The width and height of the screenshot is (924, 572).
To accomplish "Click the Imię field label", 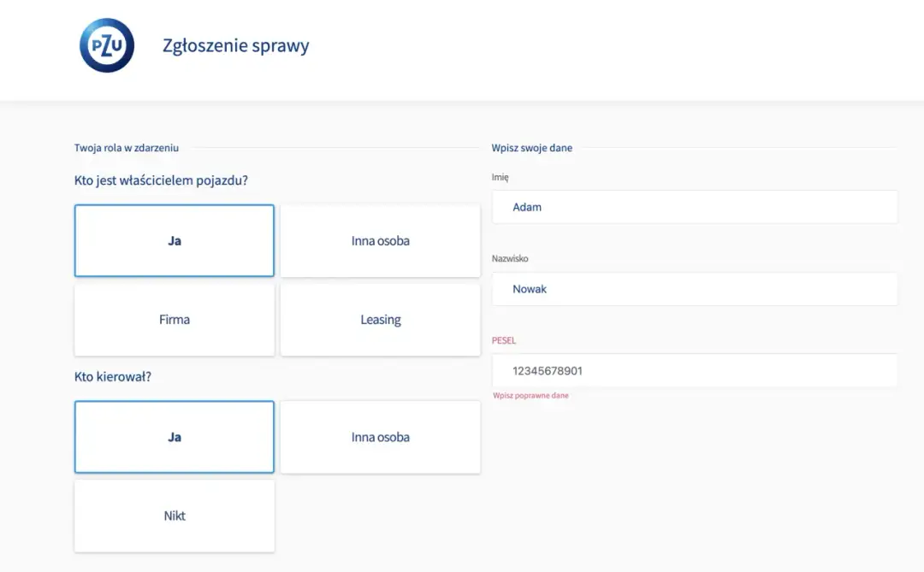I will [500, 176].
